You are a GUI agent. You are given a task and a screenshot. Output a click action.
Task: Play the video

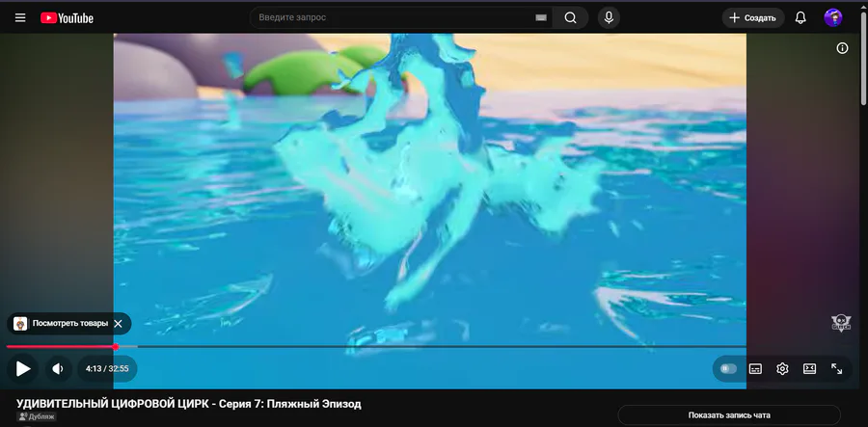tap(23, 369)
